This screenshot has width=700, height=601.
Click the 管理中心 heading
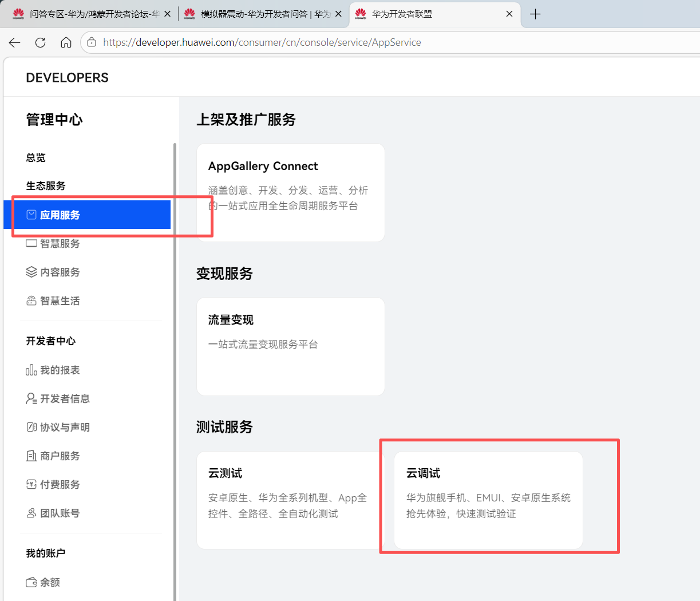pyautogui.click(x=54, y=120)
